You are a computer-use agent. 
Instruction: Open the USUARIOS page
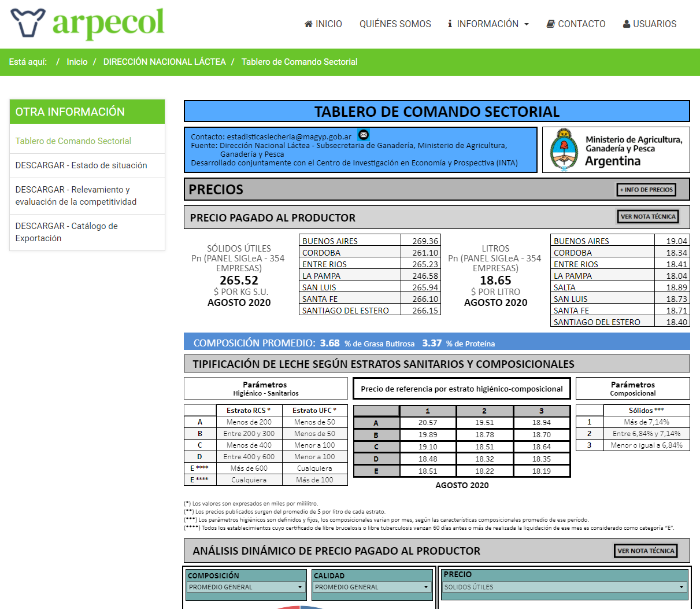pyautogui.click(x=650, y=24)
